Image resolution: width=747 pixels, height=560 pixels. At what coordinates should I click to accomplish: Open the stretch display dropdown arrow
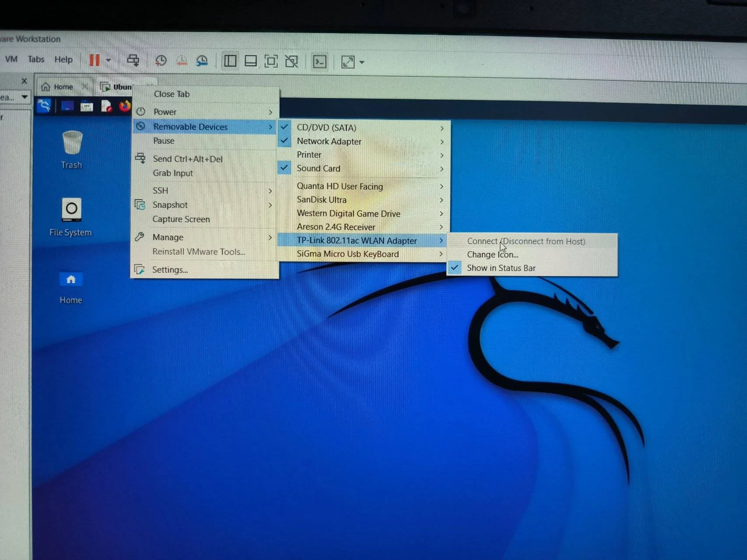click(x=362, y=63)
